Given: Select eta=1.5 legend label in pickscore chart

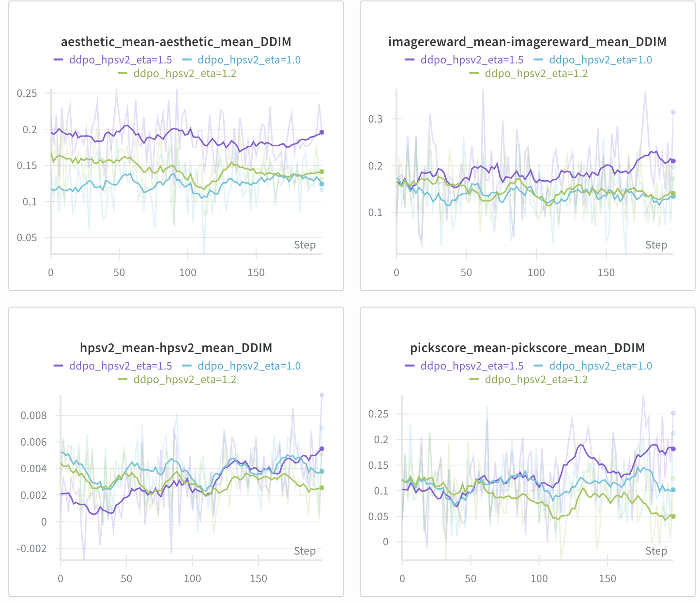Looking at the screenshot, I should coord(472,366).
